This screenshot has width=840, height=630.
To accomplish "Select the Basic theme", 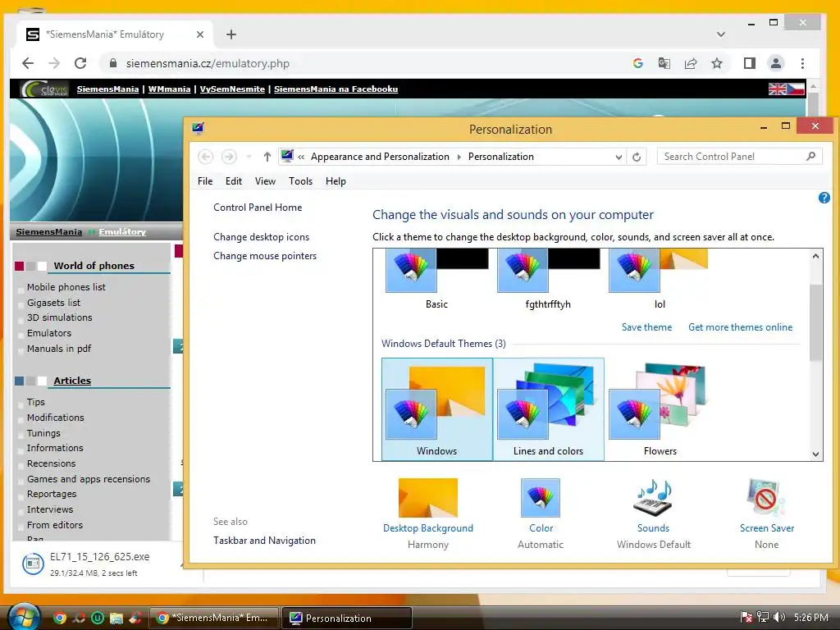I will 436,280.
